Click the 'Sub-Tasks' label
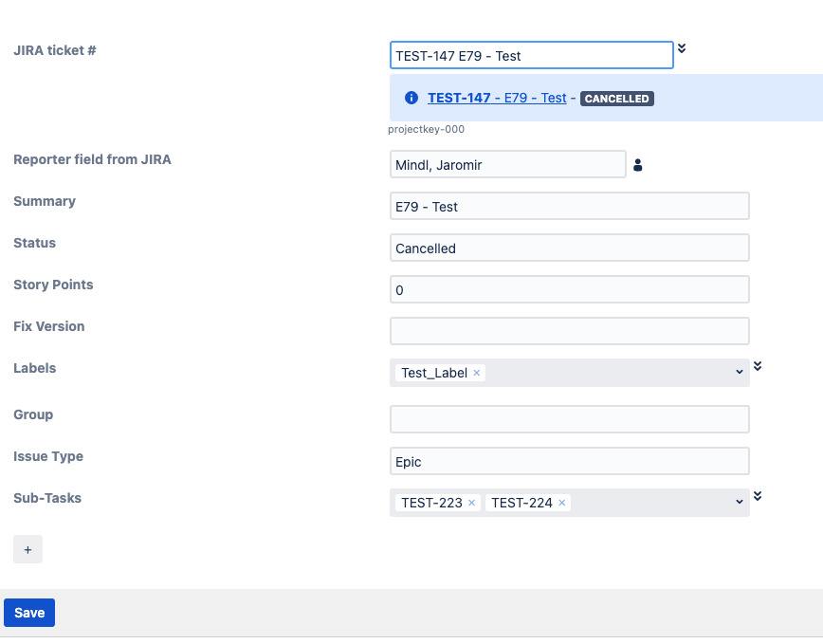 [x=47, y=498]
